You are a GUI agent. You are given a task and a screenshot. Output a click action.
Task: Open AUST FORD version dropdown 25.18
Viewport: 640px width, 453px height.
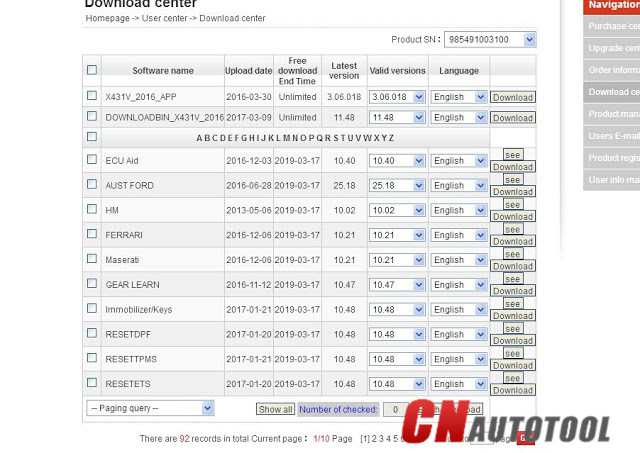(x=397, y=186)
